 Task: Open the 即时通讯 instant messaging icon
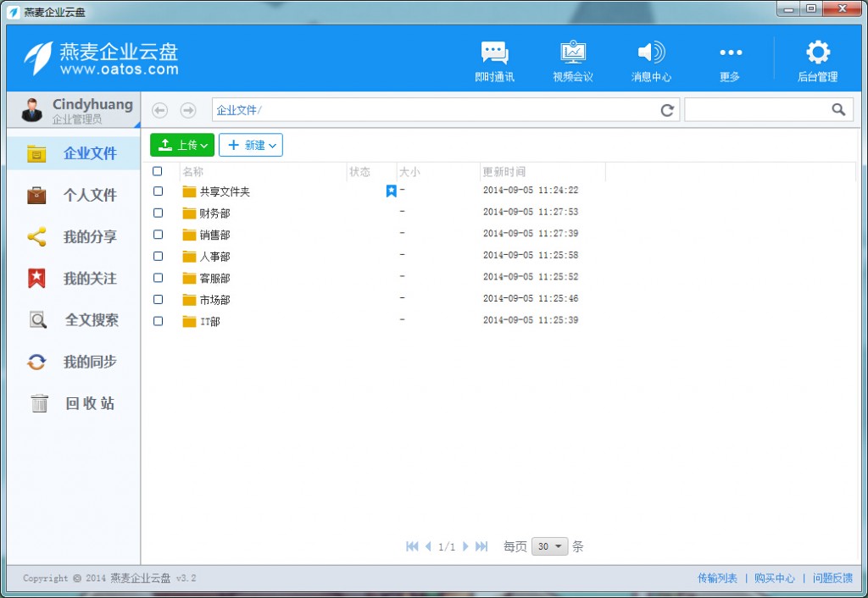(494, 58)
